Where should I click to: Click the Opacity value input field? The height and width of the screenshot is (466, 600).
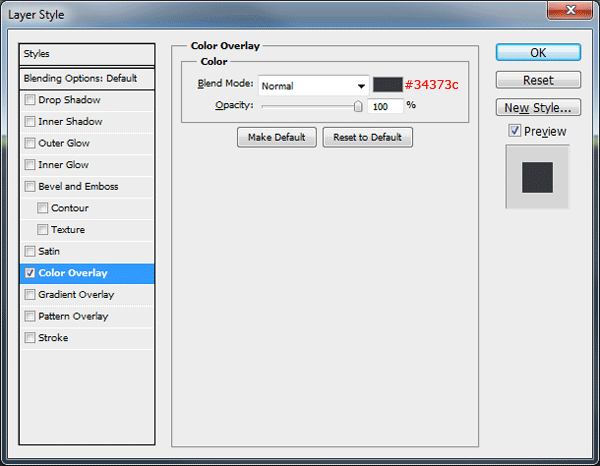click(x=385, y=106)
